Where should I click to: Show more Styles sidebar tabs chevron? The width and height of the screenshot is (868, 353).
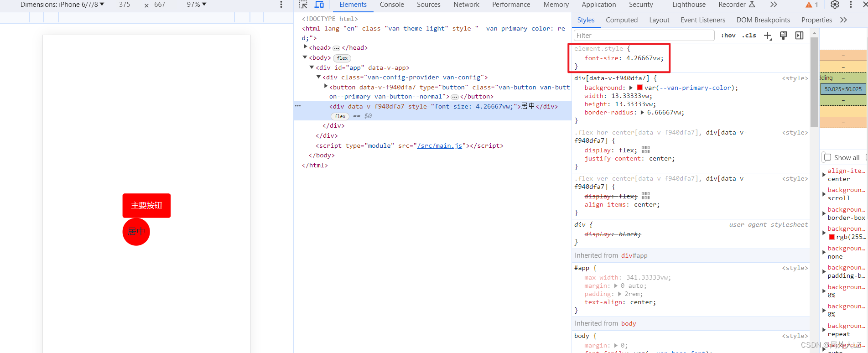843,20
